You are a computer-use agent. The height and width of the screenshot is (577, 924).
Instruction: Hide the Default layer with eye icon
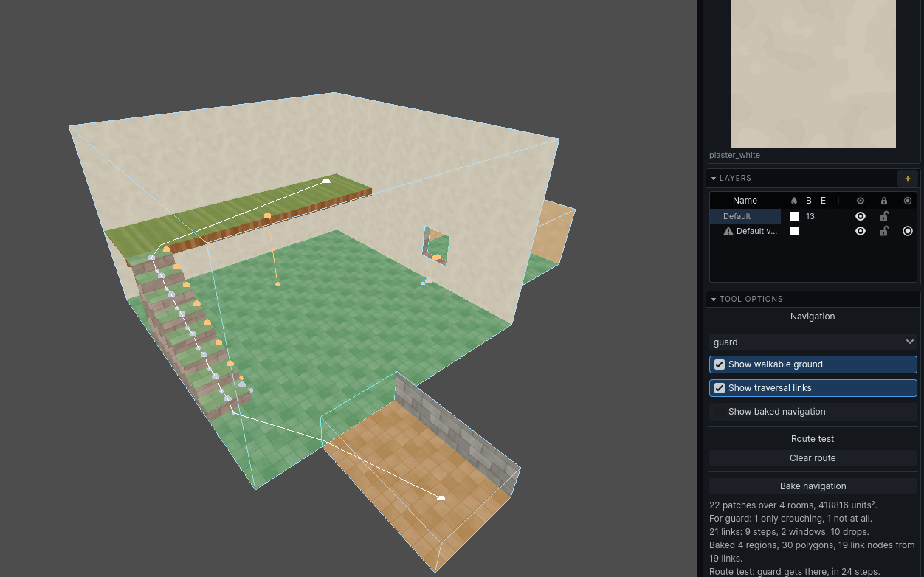[861, 216]
